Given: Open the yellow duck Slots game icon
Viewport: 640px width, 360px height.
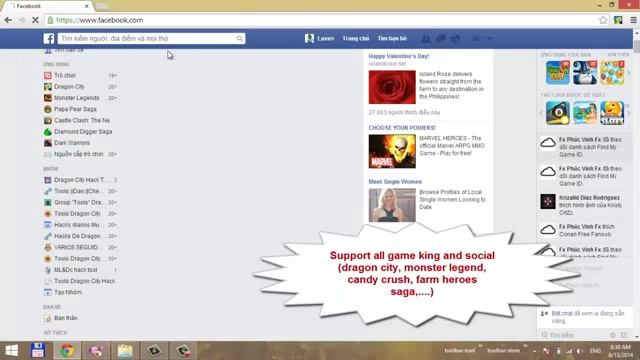Looking at the screenshot, I should 612,113.
